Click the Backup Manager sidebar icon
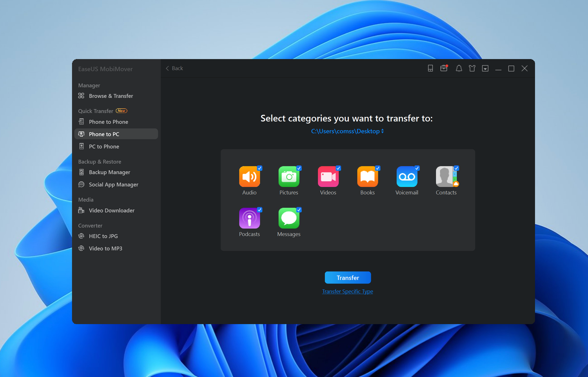588x377 pixels. pyautogui.click(x=82, y=172)
